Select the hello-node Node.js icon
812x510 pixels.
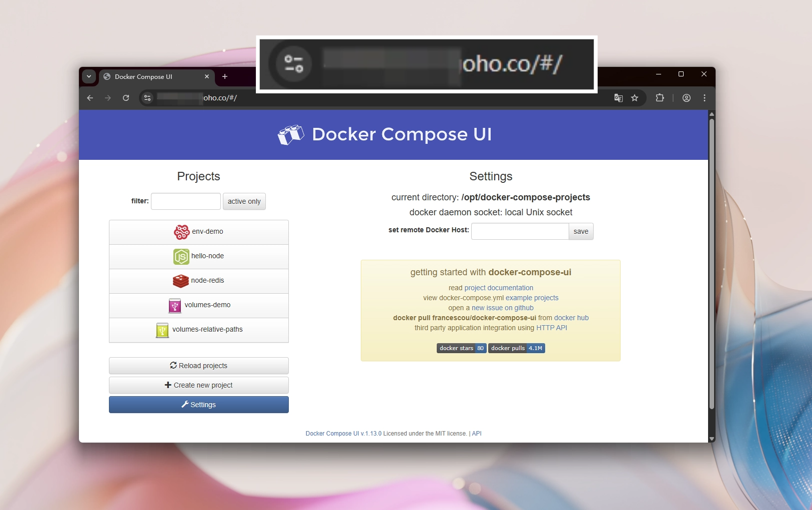[181, 256]
